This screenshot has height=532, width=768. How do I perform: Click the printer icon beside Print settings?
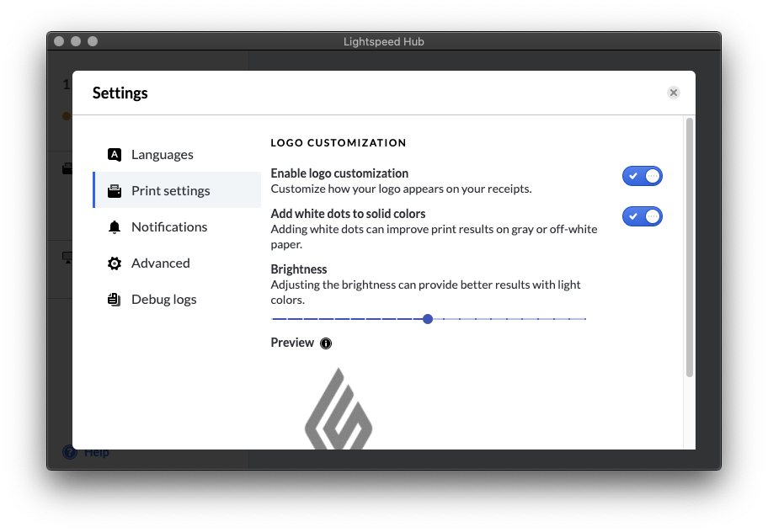[115, 191]
